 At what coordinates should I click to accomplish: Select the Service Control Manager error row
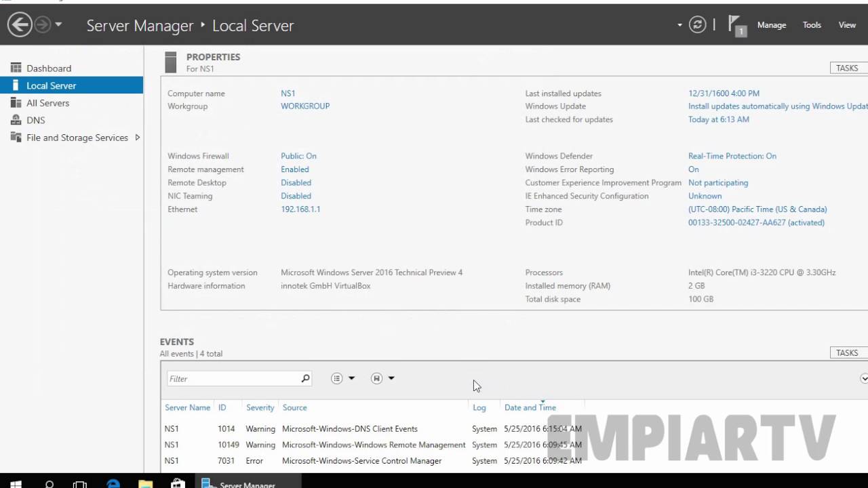[x=373, y=461]
